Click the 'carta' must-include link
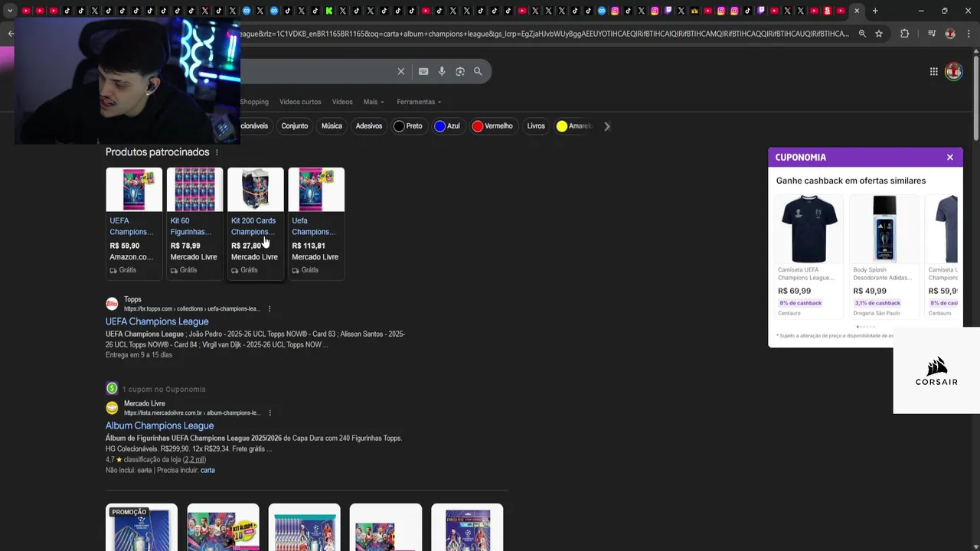The height and width of the screenshot is (551, 980). pos(207,470)
